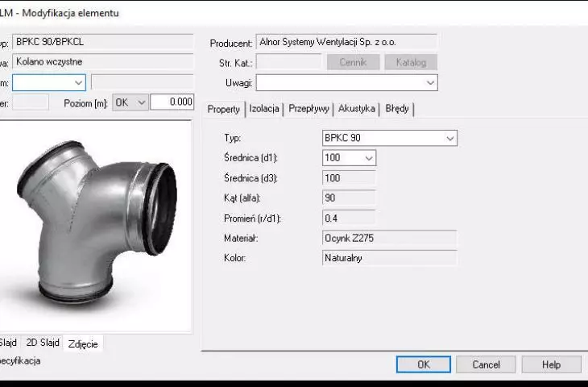Click the BPKC 90/BPKCL type field
The image size is (588, 387).
[x=103, y=42]
